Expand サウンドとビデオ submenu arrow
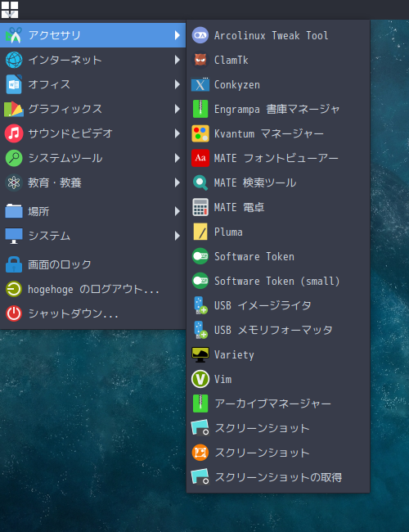The width and height of the screenshot is (409, 532). pyautogui.click(x=177, y=133)
